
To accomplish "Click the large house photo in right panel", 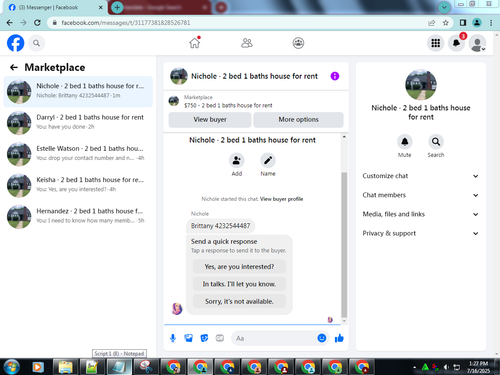I will click(421, 85).
